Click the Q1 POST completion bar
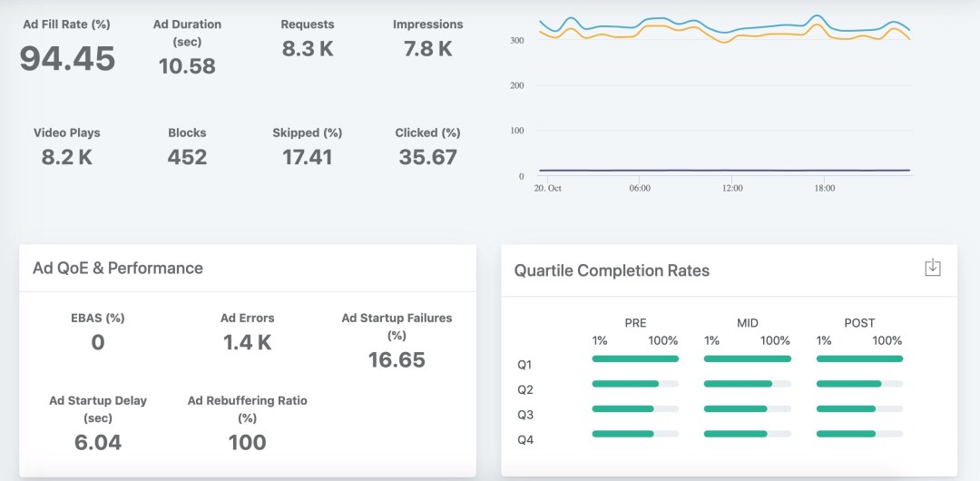The height and width of the screenshot is (481, 980). [x=859, y=358]
